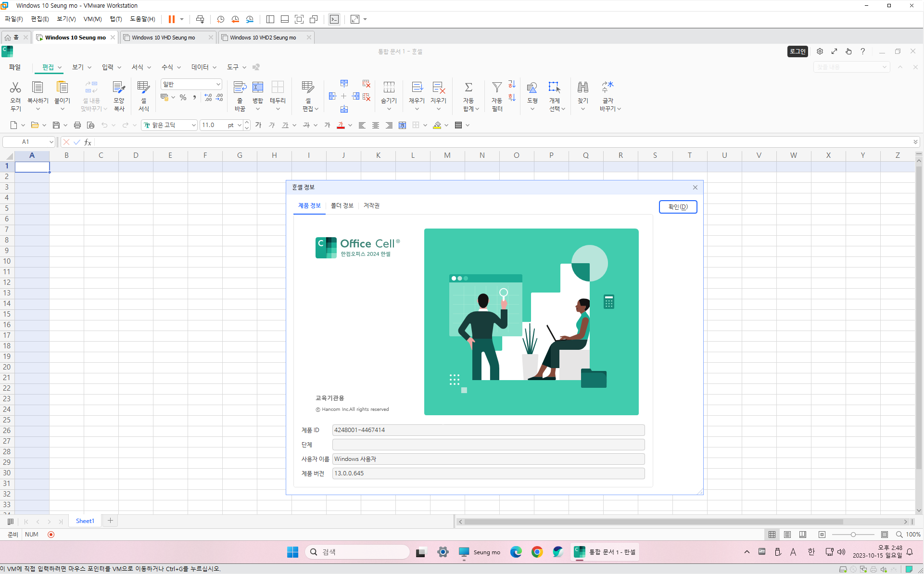
Task: Open the 맑은 고딕 font name dropdown
Action: pyautogui.click(x=193, y=125)
